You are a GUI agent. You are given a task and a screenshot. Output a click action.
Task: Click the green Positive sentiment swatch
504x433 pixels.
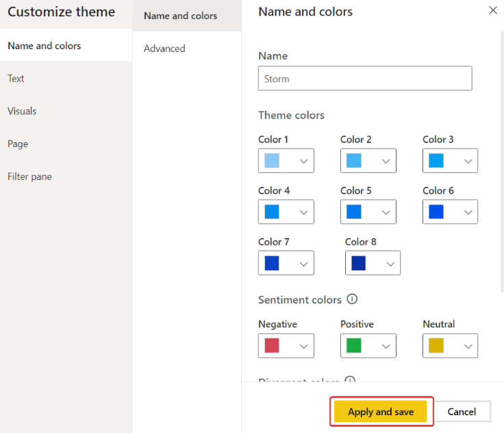pos(354,345)
